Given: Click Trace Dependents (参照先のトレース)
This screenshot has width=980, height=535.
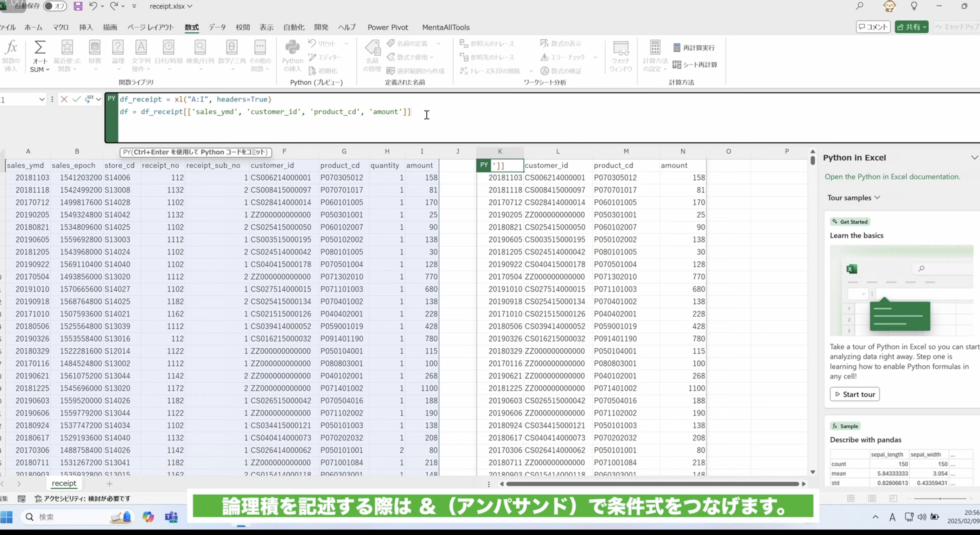Looking at the screenshot, I should coord(487,57).
